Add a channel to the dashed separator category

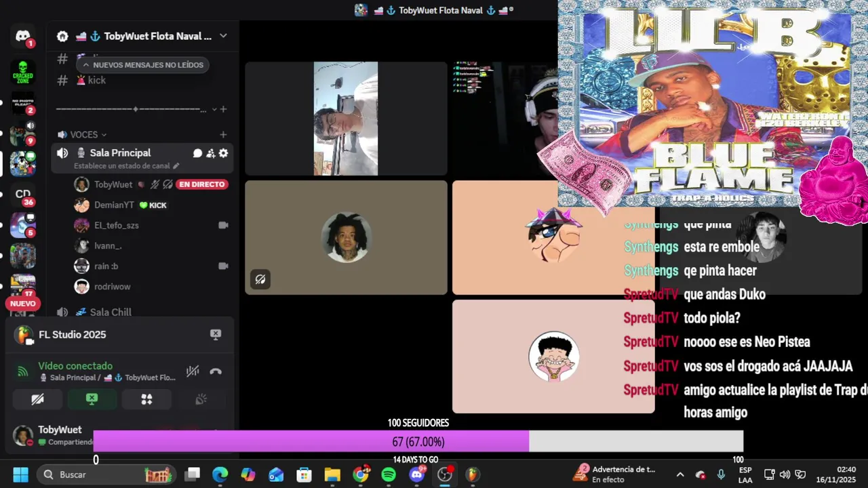[223, 109]
